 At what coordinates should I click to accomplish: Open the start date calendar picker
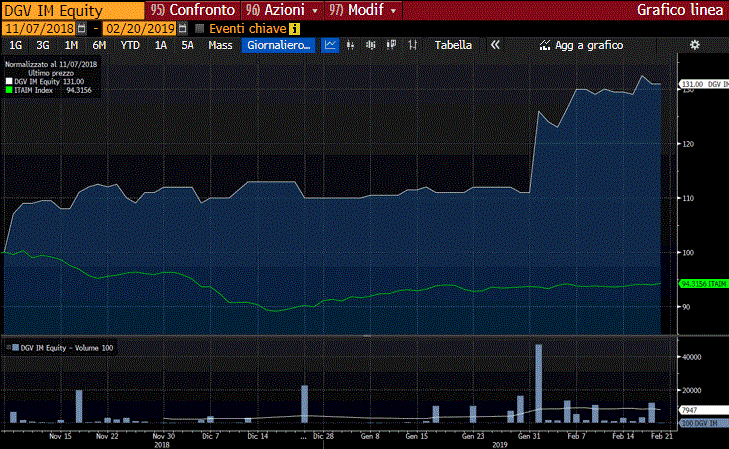tap(81, 29)
